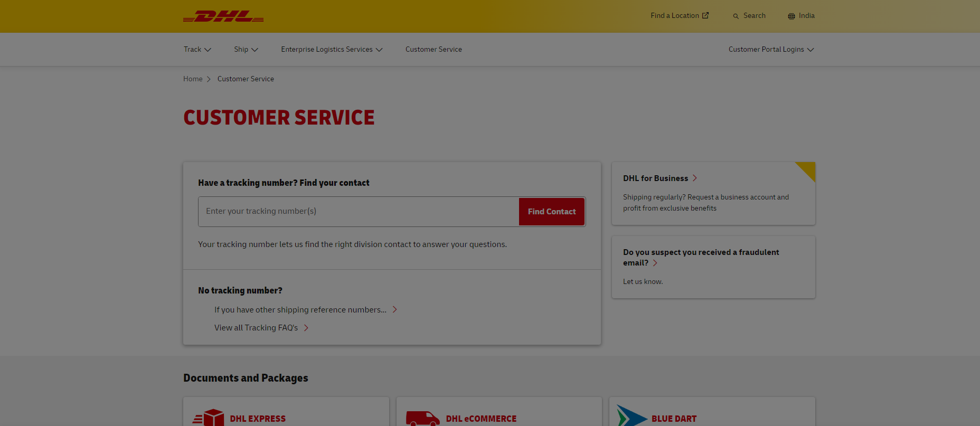
Task: Click the CUSTOMER SERVICE page title
Action: [x=279, y=117]
